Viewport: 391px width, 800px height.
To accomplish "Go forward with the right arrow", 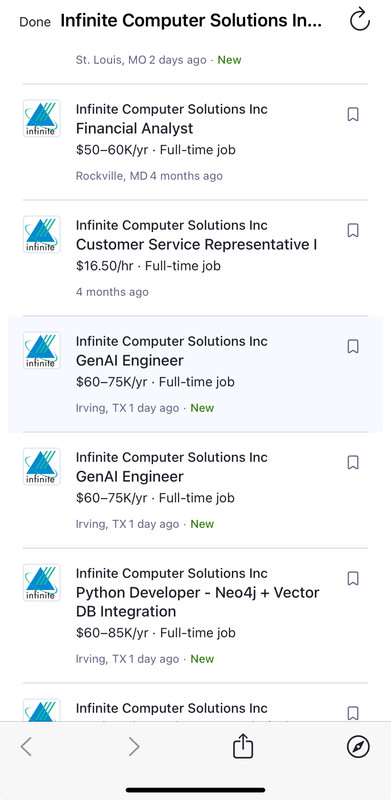I will pyautogui.click(x=134, y=747).
